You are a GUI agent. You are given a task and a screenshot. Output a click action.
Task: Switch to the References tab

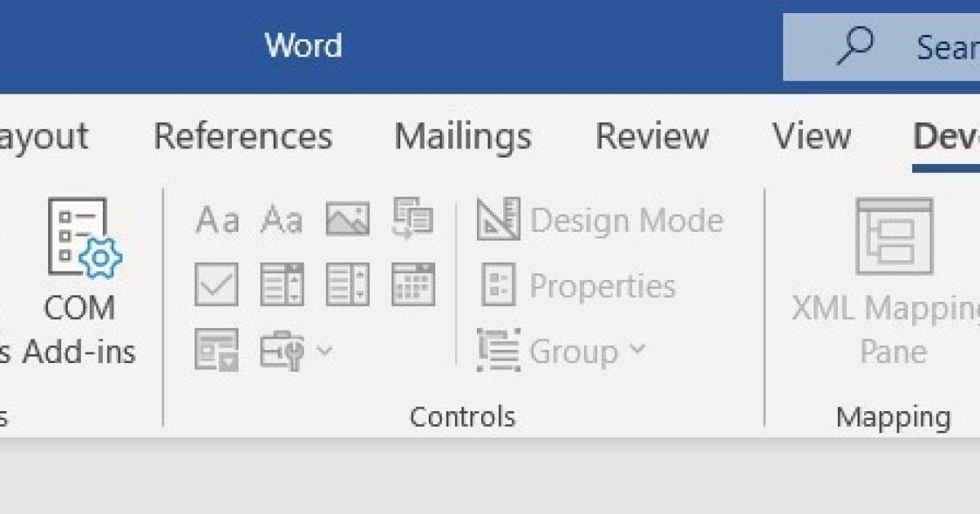[243, 136]
